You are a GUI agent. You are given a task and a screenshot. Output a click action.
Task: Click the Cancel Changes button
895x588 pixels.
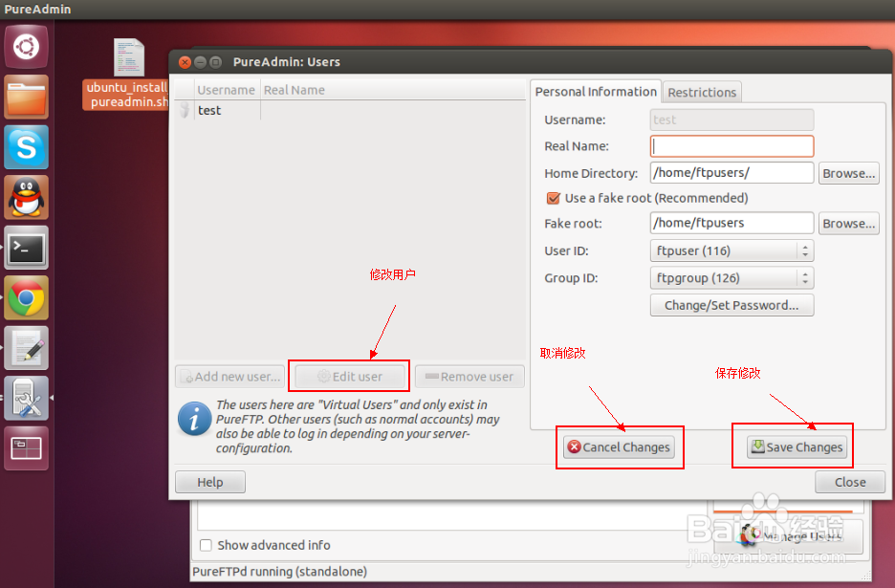[619, 446]
